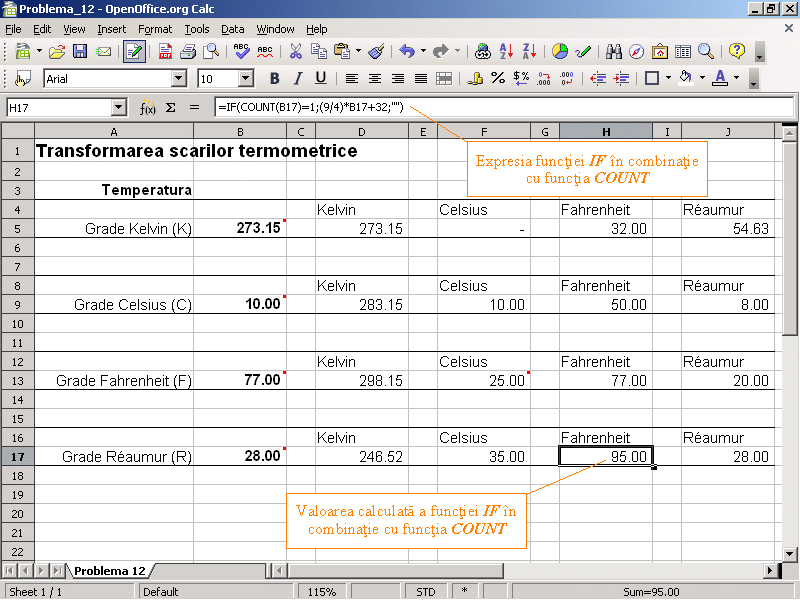Activate Format Paintbrush icon
Image resolution: width=800 pixels, height=600 pixels.
[x=377, y=52]
